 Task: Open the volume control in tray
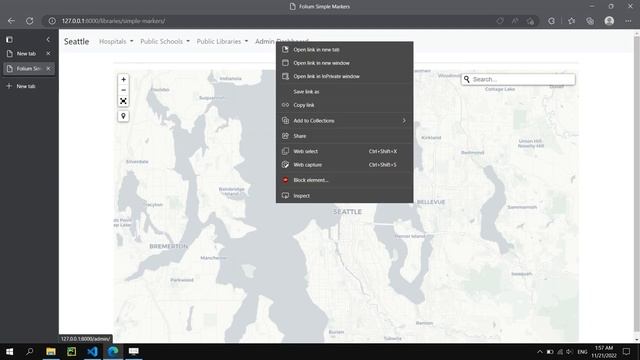569,352
